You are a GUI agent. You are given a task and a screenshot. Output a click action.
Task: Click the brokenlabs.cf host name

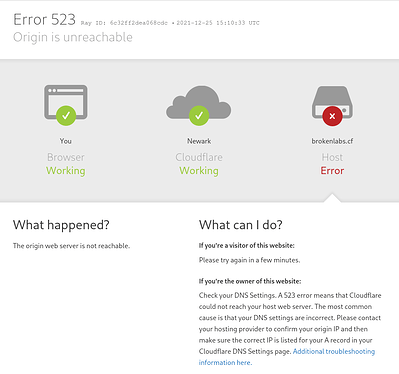[x=332, y=141]
